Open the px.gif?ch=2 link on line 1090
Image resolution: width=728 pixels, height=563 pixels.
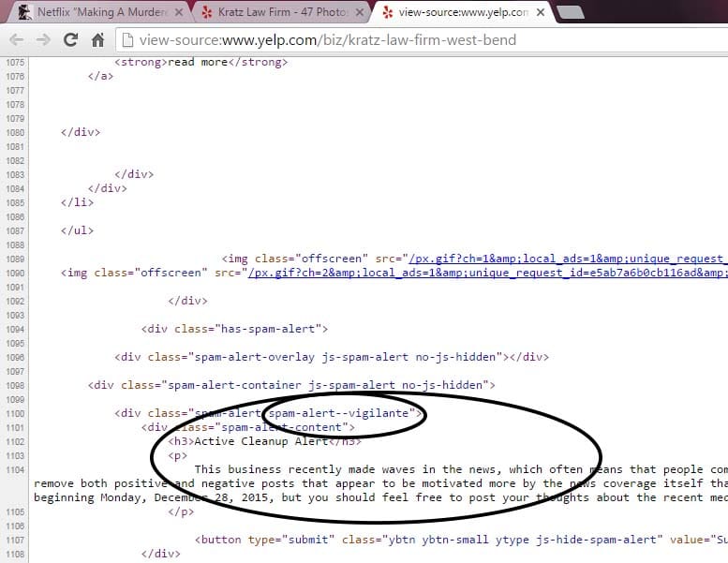tap(487, 273)
